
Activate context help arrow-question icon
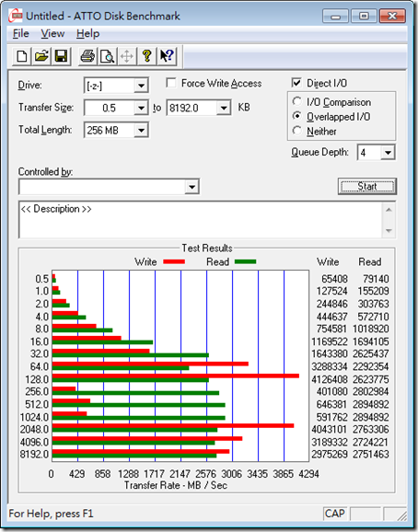pyautogui.click(x=167, y=56)
